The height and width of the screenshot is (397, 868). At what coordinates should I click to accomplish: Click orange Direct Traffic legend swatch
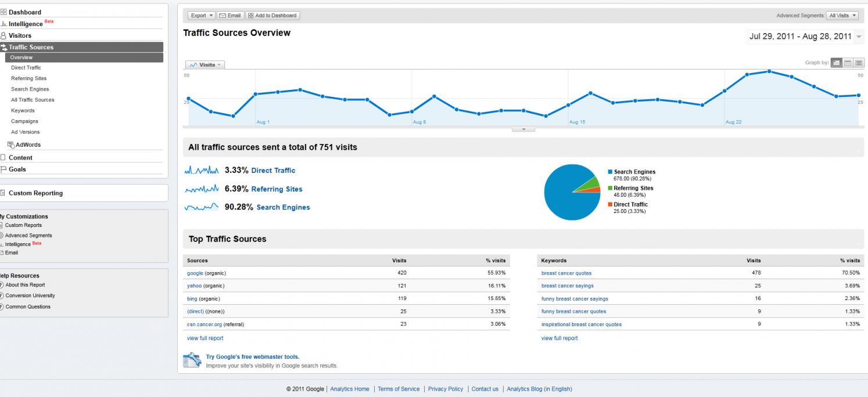tap(609, 204)
